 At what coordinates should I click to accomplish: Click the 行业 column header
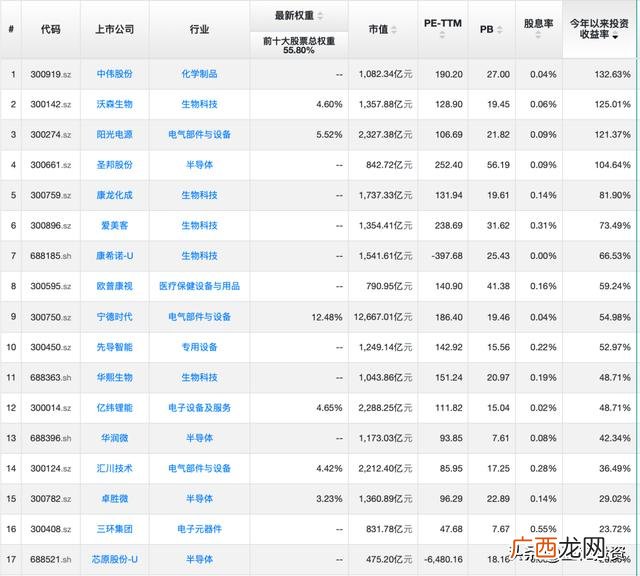point(199,29)
